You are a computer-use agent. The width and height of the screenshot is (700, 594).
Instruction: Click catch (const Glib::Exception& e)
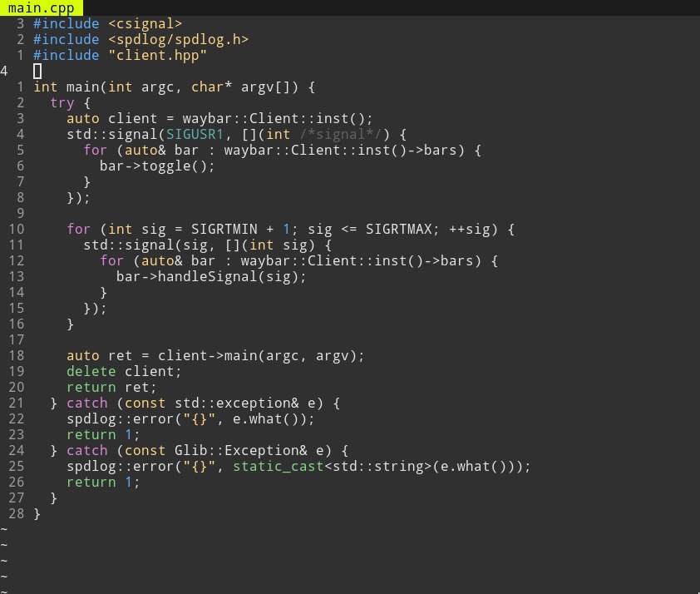tap(199, 451)
